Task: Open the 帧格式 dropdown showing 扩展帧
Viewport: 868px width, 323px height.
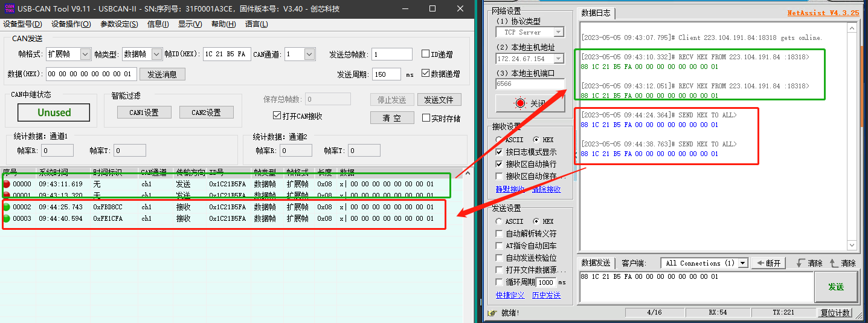Action: pyautogui.click(x=85, y=54)
